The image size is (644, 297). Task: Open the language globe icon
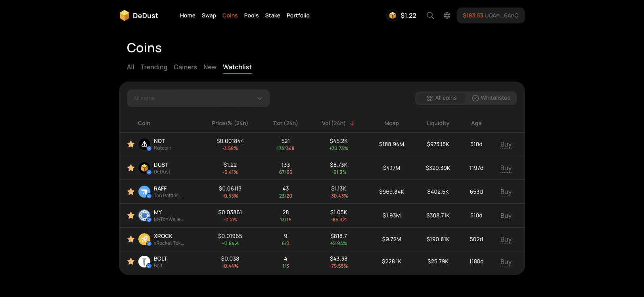(x=447, y=15)
